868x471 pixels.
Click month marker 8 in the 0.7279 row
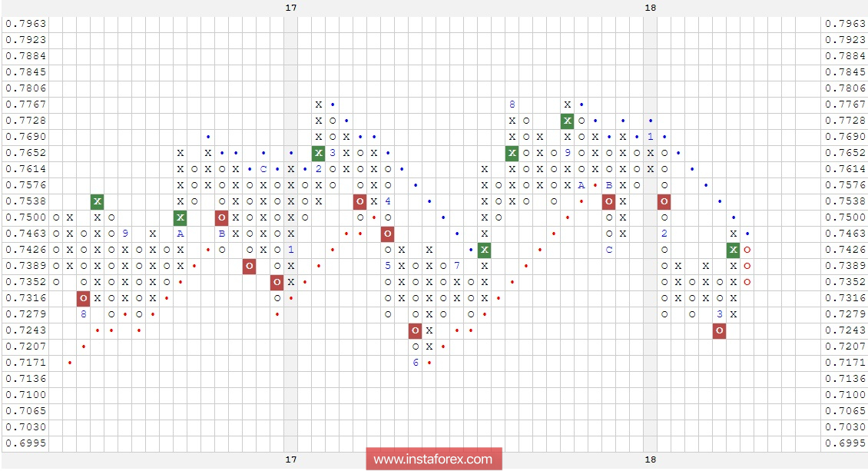84,313
